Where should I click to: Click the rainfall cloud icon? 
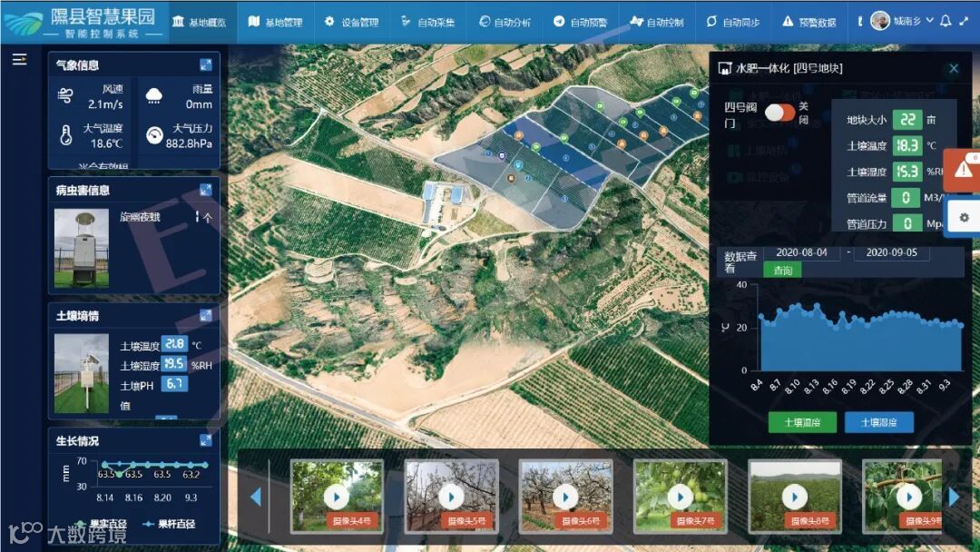click(153, 95)
